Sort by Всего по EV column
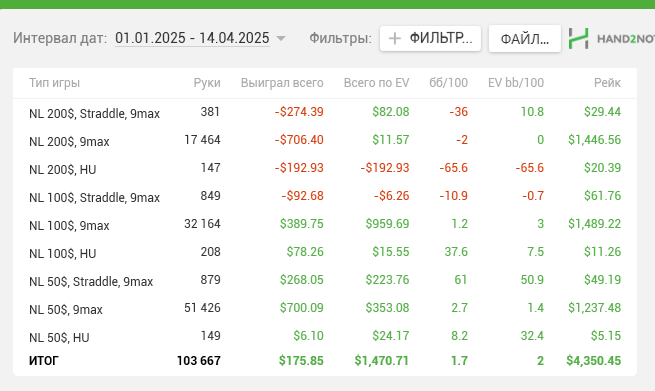 click(x=376, y=83)
